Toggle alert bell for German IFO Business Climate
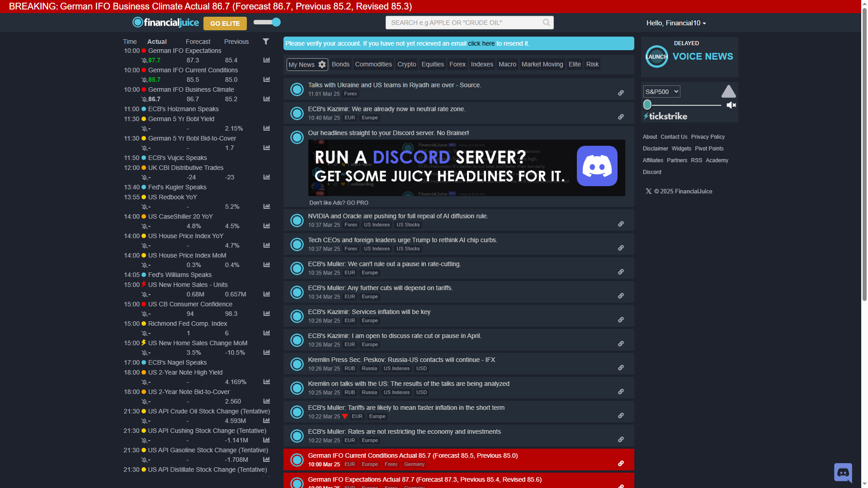The width and height of the screenshot is (868, 488). tap(144, 99)
